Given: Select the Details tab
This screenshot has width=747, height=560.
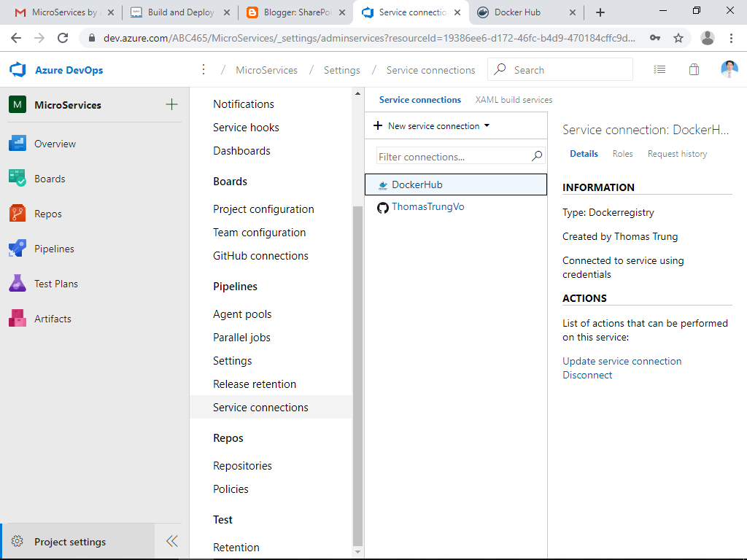Looking at the screenshot, I should 584,153.
